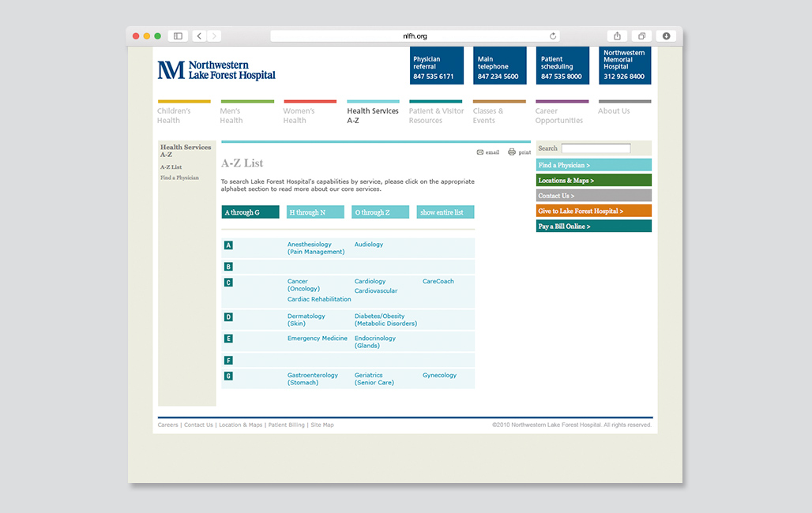Click the letter C index marker
The width and height of the screenshot is (812, 513).
[228, 283]
